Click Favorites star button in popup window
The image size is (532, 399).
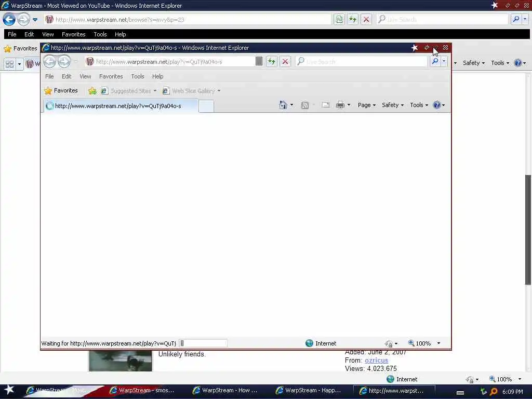click(61, 90)
